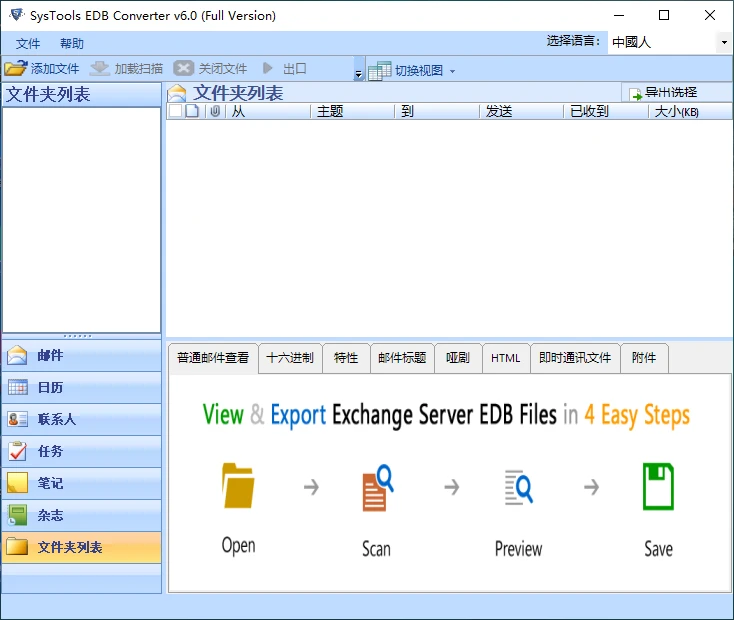The height and width of the screenshot is (620, 734).
Task: Click the 文件夹列表 folder icon in sidebar
Action: point(17,546)
